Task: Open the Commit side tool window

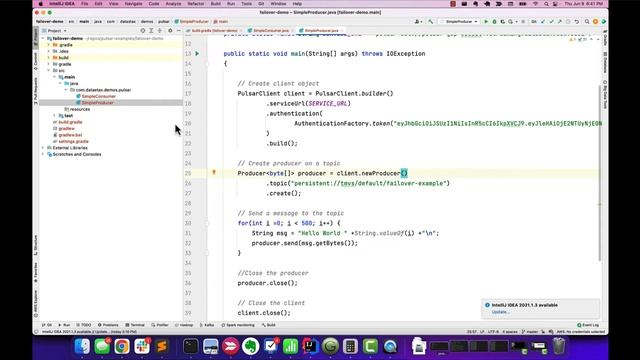Action: click(36, 61)
